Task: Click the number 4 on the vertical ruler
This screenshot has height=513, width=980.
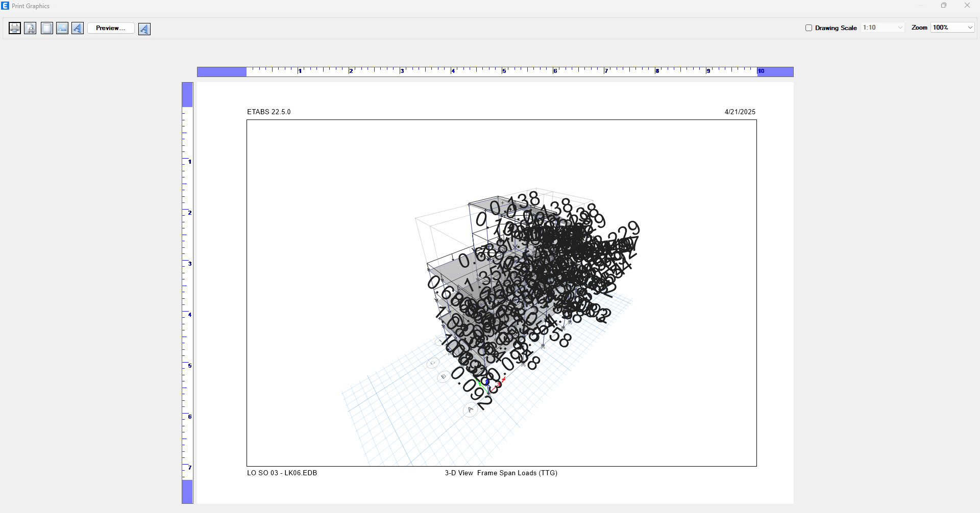Action: click(190, 315)
